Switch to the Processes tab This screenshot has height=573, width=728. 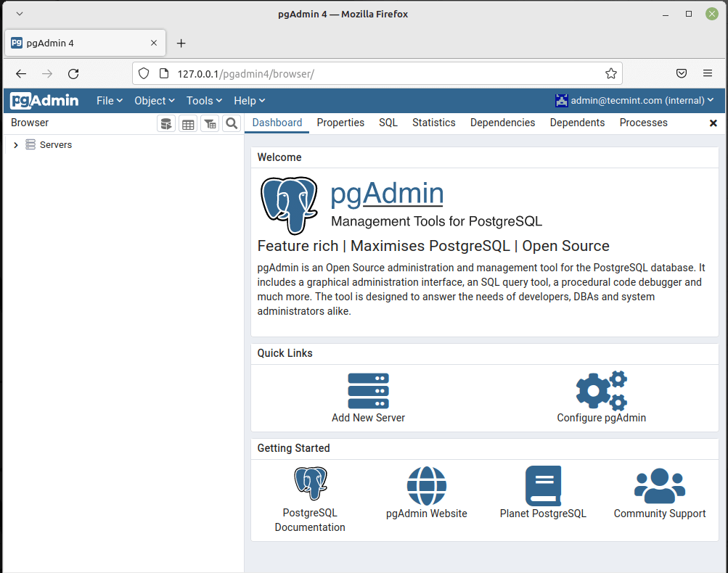click(644, 123)
